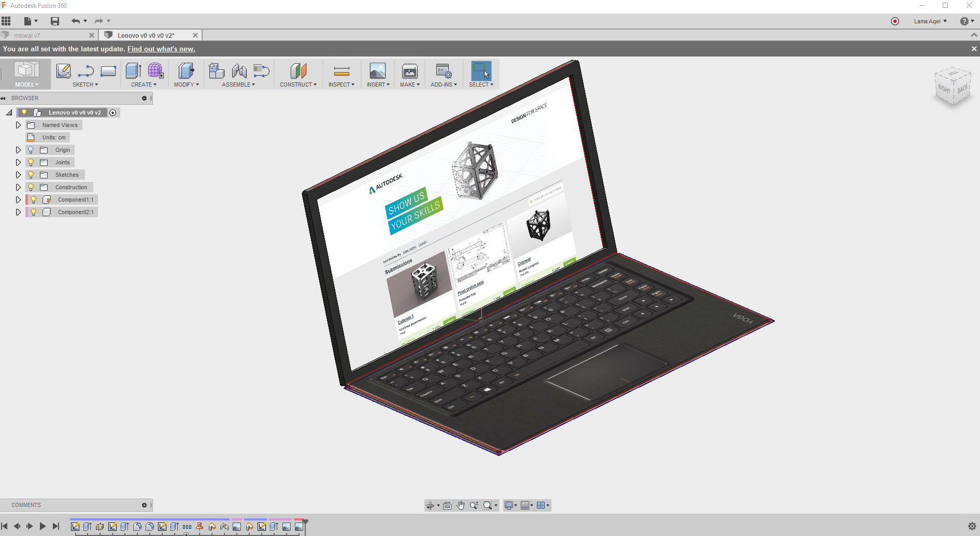
Task: Open the CREATE dropdown menu
Action: (x=144, y=84)
